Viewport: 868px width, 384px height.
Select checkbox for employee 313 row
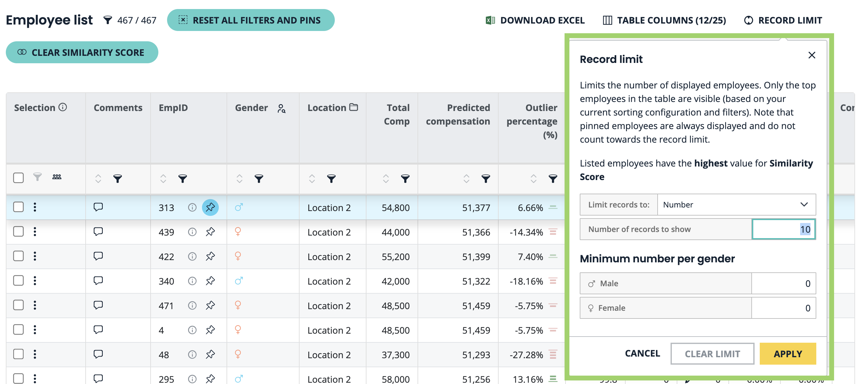(18, 207)
